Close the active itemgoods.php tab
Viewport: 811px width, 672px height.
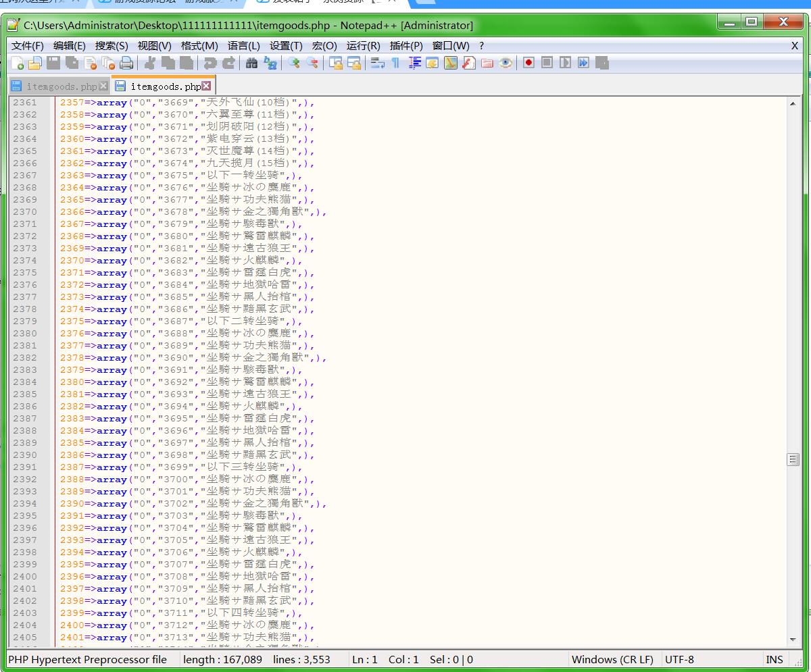(x=207, y=86)
